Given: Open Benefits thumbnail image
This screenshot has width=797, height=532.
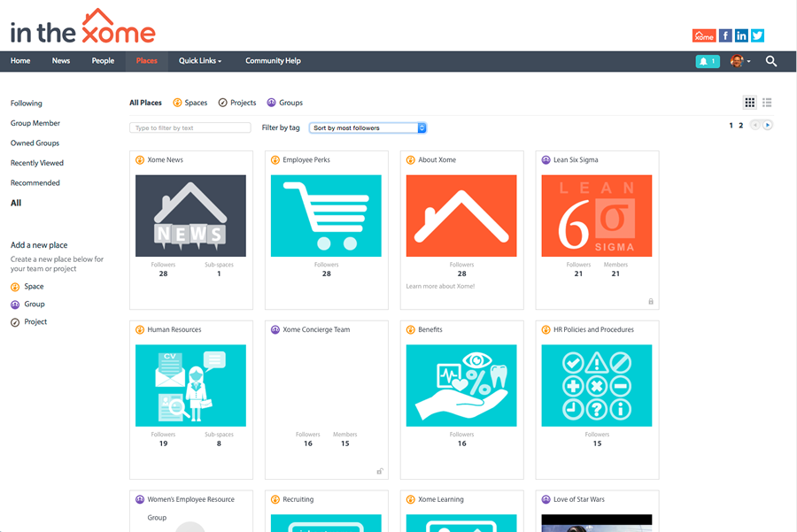Looking at the screenshot, I should (461, 386).
